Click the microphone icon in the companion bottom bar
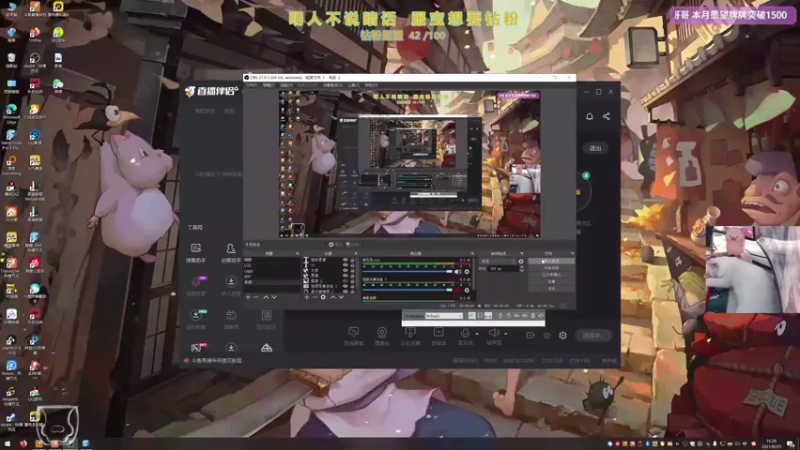Screen dimensions: 800x450 465,333
